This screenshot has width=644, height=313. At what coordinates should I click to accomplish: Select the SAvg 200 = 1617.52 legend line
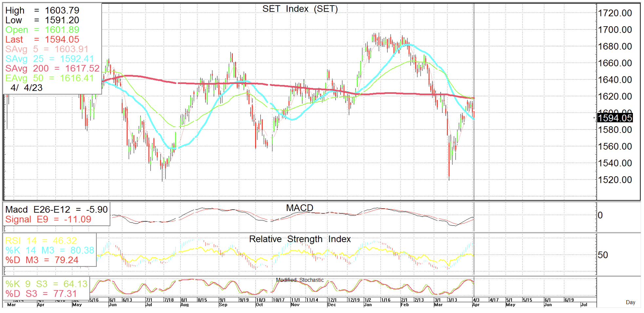click(52, 69)
